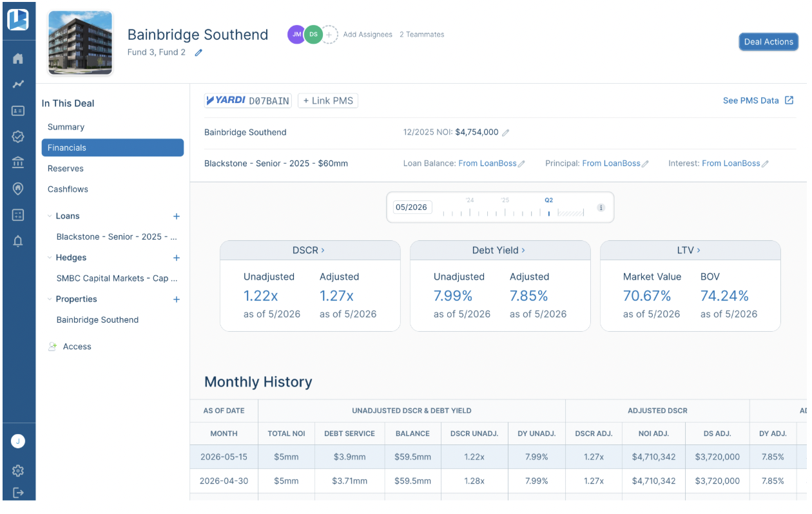Viewport: 812px width, 514px height.
Task: Add a new property plus icon
Action: tap(177, 300)
